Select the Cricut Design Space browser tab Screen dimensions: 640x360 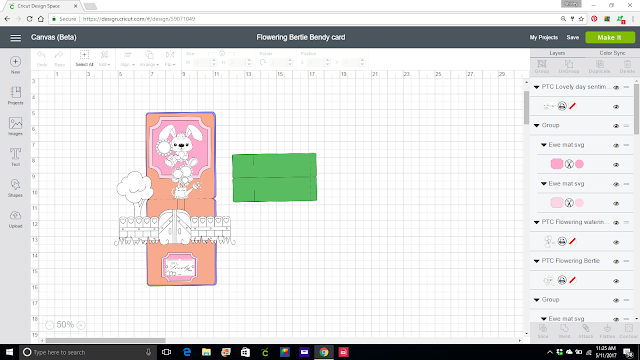pos(42,6)
